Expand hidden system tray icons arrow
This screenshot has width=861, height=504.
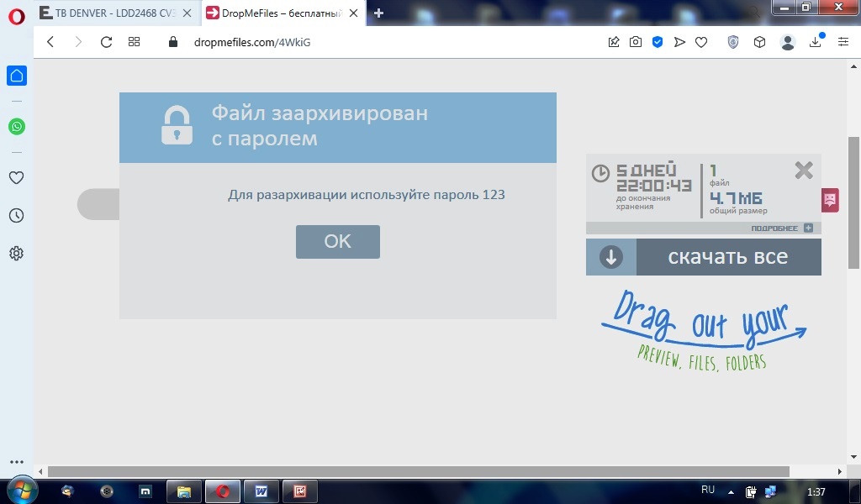tap(730, 491)
